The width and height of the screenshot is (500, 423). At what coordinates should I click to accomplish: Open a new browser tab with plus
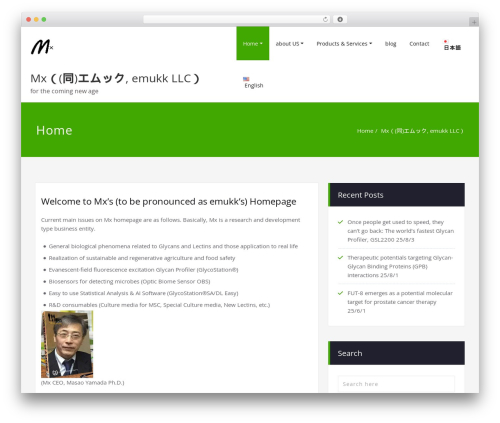[x=474, y=22]
